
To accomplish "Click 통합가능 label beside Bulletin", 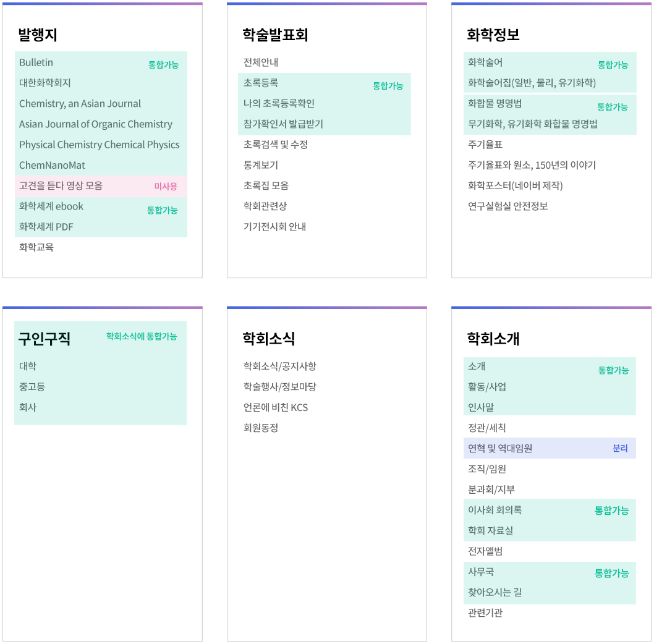I will click(x=163, y=65).
